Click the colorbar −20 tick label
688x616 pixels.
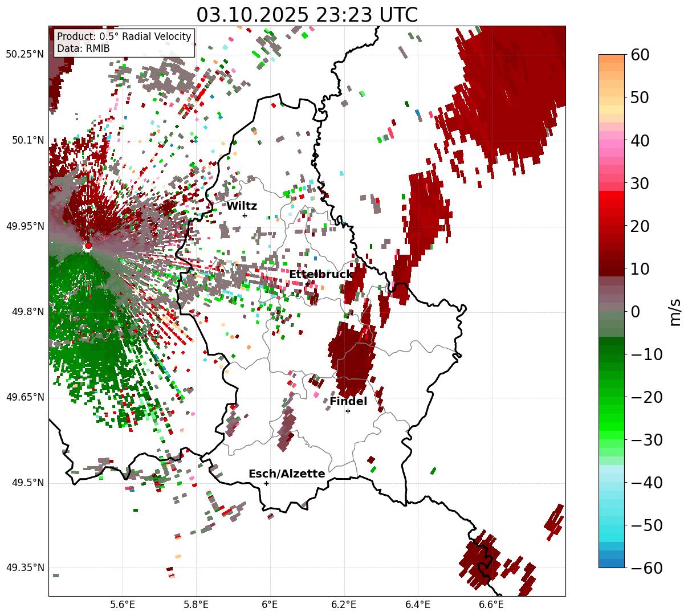(x=646, y=397)
